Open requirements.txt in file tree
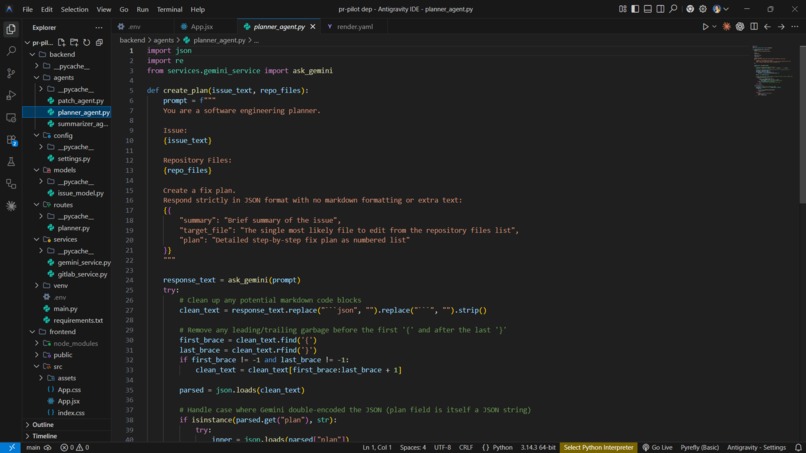Viewport: 806px width, 453px height. (78, 320)
